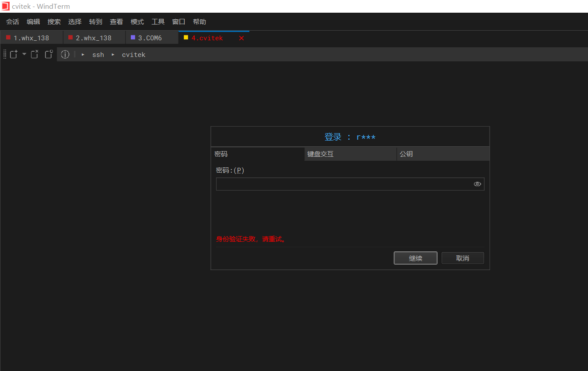The height and width of the screenshot is (371, 588).
Task: Click the cvitek breadcrumb arrow expander
Action: 113,54
